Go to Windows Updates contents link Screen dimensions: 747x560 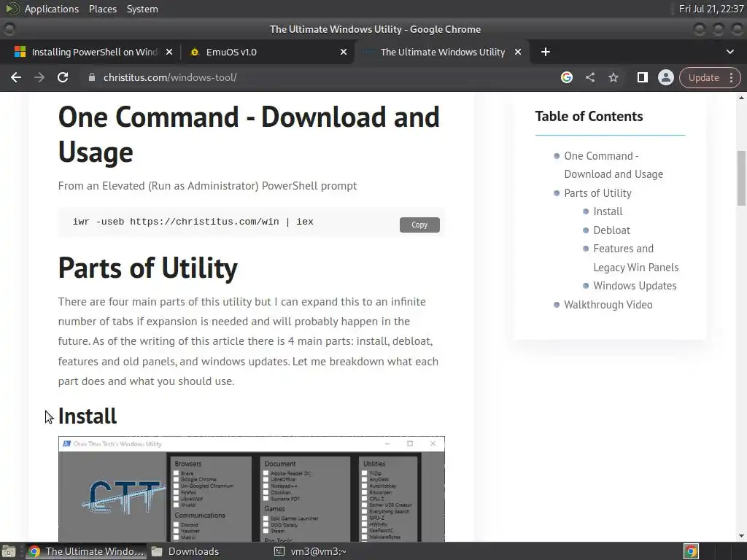click(x=635, y=286)
